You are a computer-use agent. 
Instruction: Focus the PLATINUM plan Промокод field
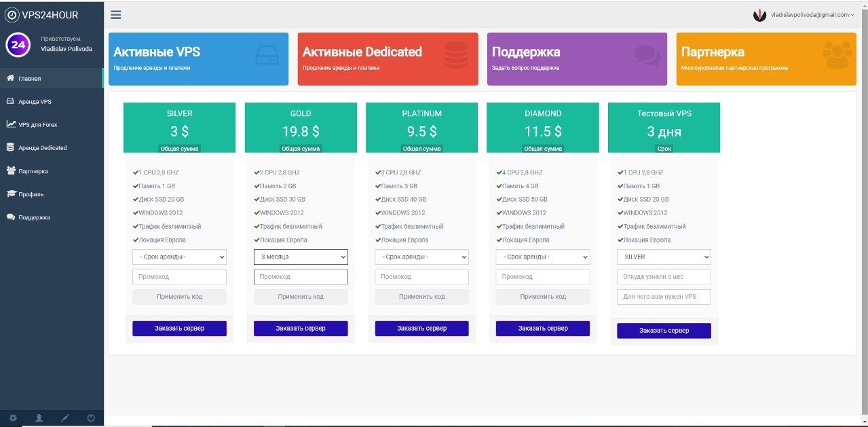click(x=421, y=277)
